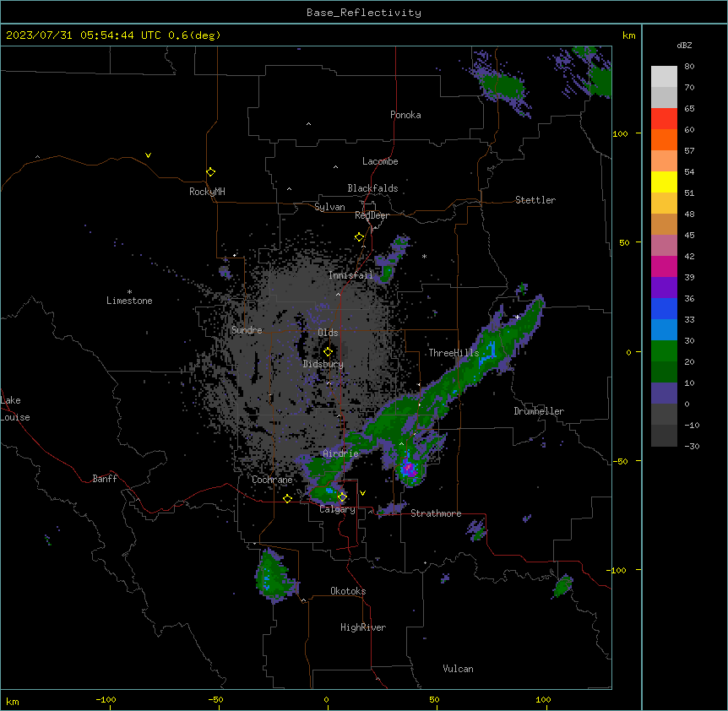Click the Sylvan label
The width and height of the screenshot is (728, 711).
(x=329, y=207)
